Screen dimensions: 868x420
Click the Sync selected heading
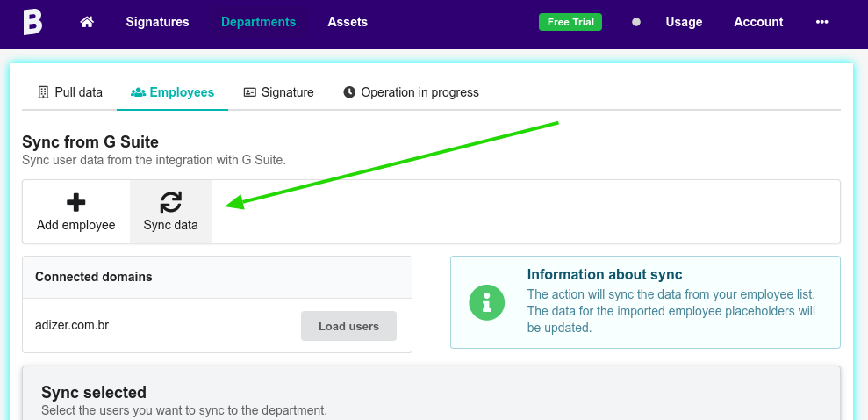coord(94,392)
